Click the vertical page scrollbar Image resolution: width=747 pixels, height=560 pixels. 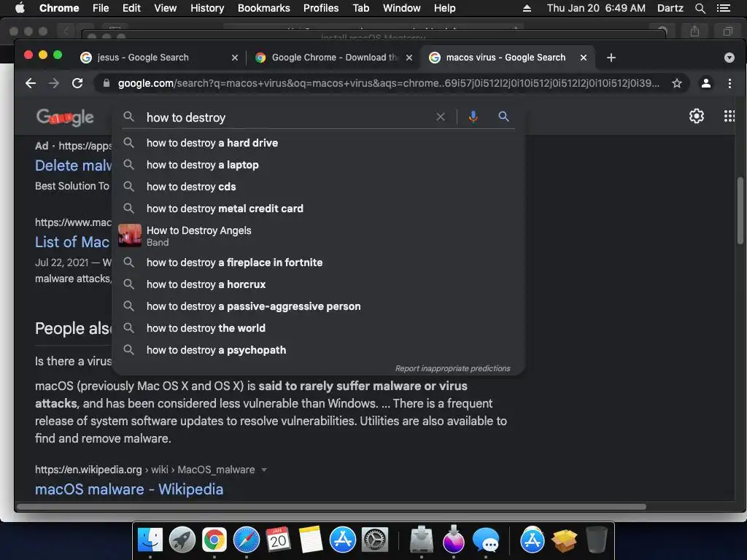coord(740,210)
